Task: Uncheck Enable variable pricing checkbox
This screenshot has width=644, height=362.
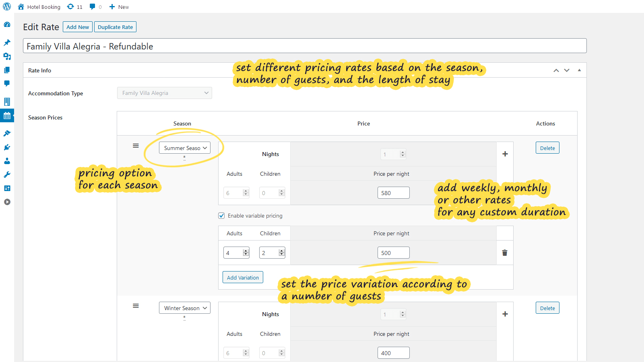Action: coord(221,216)
